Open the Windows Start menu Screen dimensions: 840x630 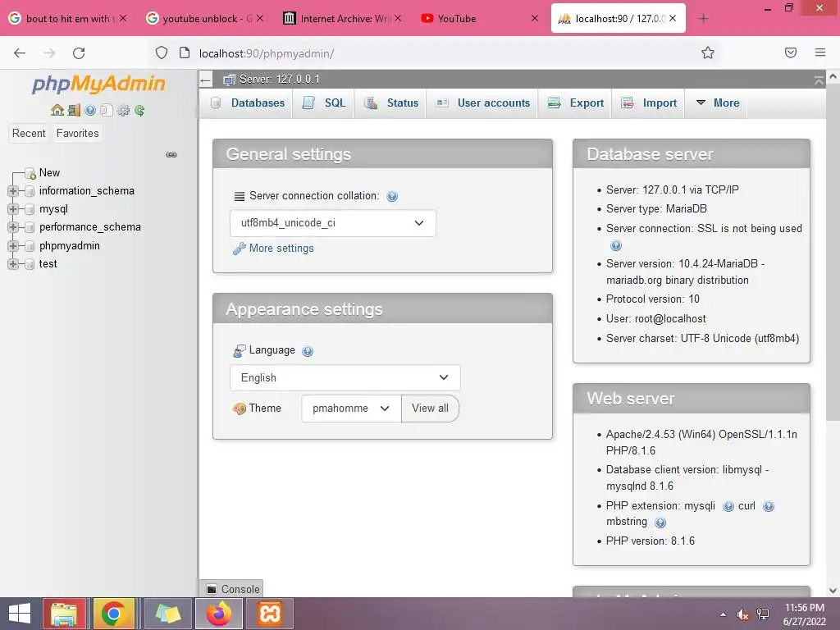point(20,614)
